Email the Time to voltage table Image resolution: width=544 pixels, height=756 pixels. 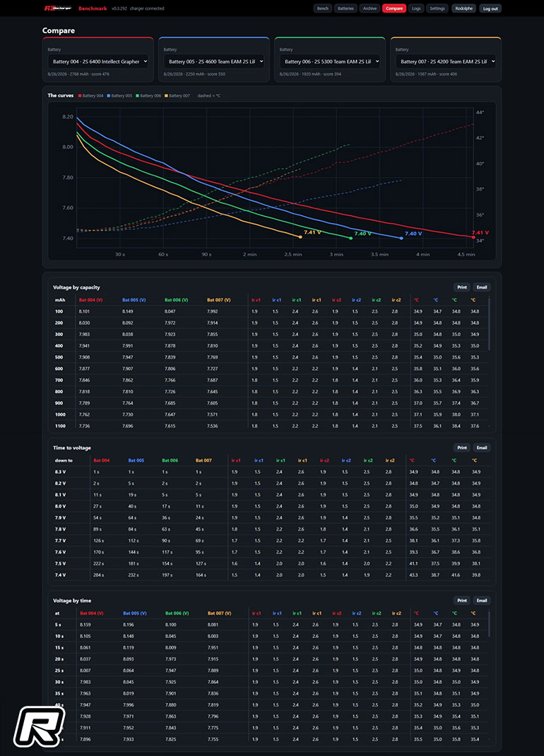click(x=482, y=448)
